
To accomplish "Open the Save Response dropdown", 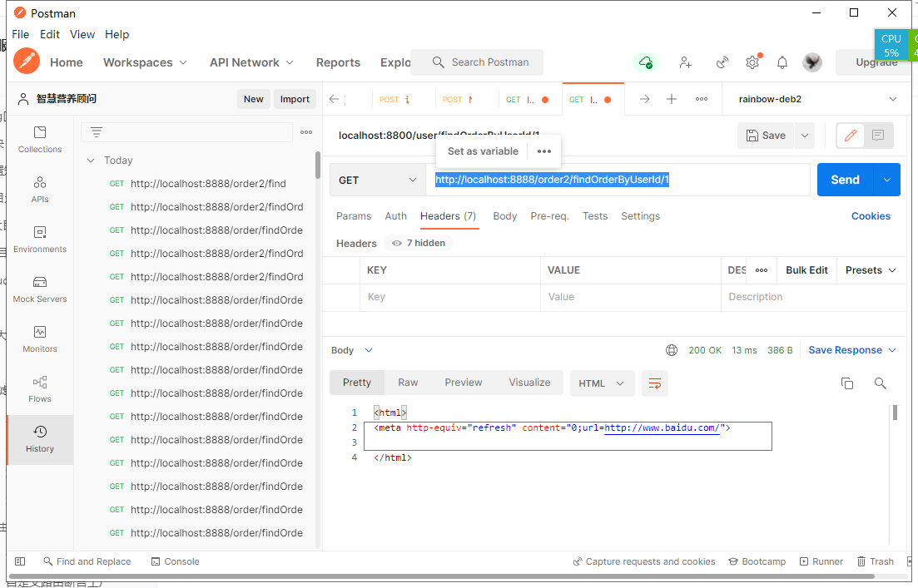I will pyautogui.click(x=852, y=350).
